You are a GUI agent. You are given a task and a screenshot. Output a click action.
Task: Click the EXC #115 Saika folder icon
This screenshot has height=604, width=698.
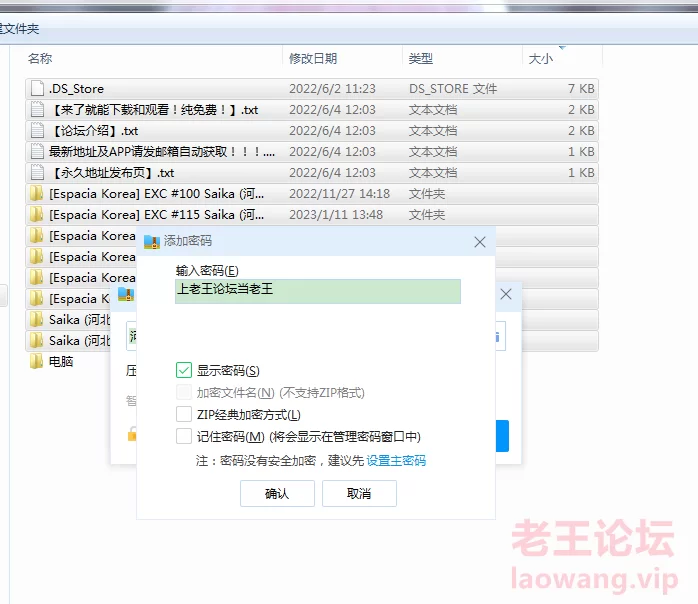(37, 215)
